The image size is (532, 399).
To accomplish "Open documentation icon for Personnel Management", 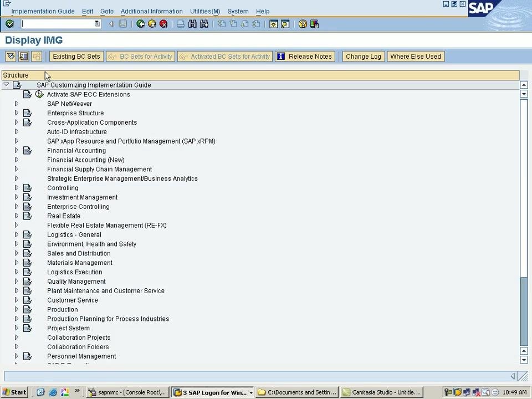I will pos(28,356).
